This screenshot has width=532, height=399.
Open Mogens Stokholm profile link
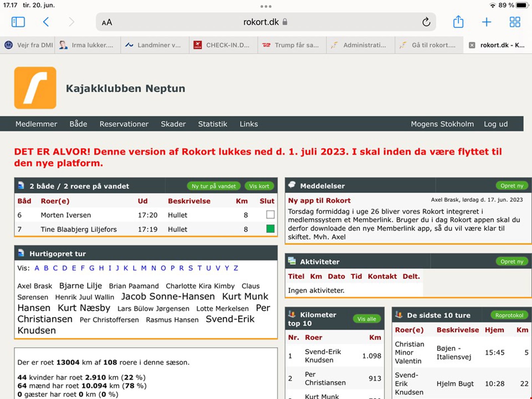click(442, 124)
